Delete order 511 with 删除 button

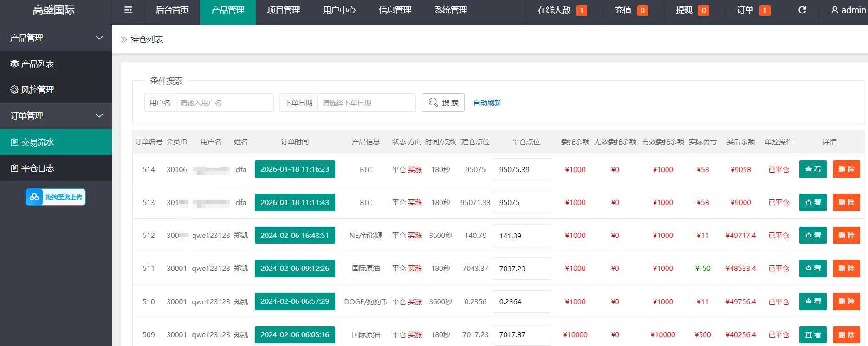tap(846, 269)
